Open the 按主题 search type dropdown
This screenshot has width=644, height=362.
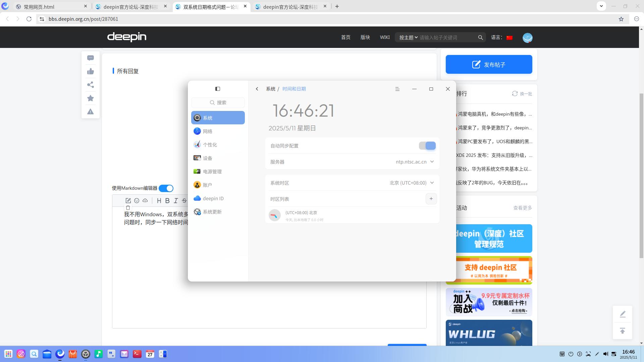click(408, 38)
